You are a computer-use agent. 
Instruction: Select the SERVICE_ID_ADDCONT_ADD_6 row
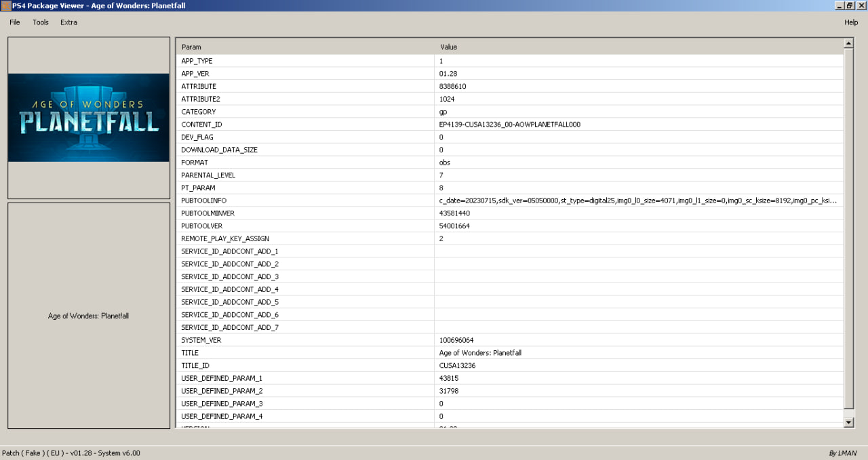(510, 315)
